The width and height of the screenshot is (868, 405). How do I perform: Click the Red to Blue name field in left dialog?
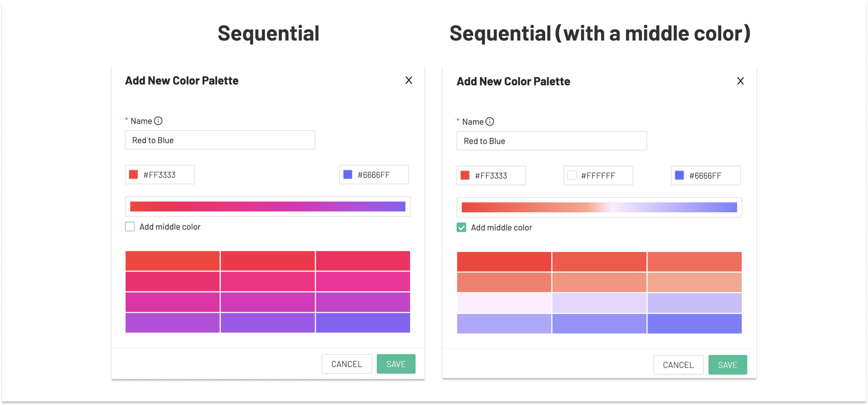[x=220, y=140]
